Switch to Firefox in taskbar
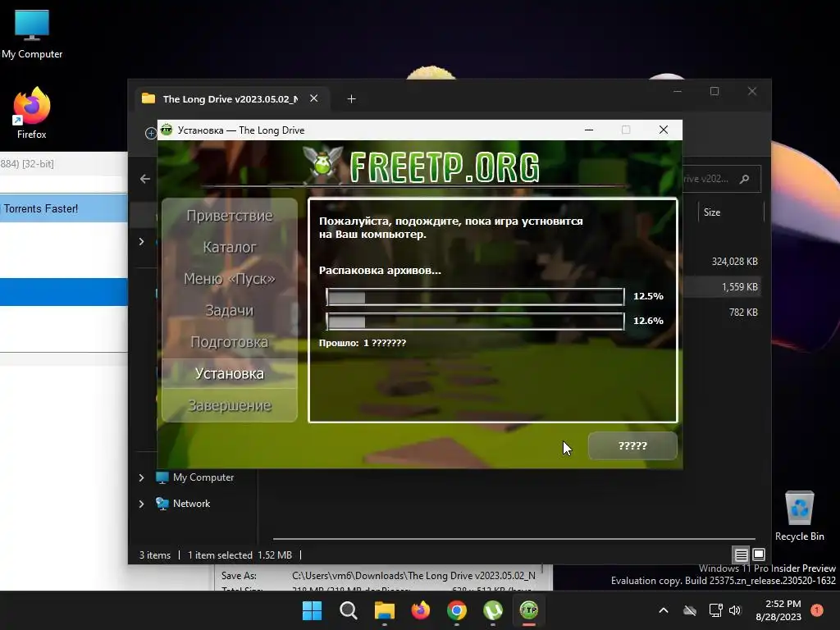Screen dimensions: 840x630 pos(421,610)
